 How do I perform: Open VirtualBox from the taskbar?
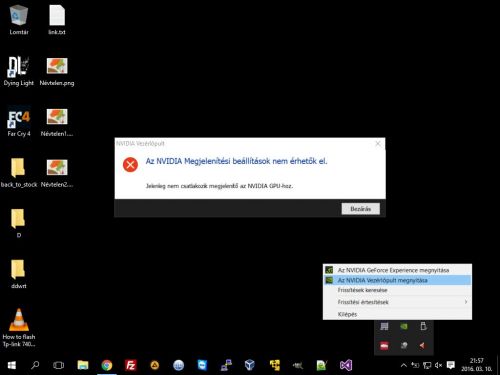point(250,366)
